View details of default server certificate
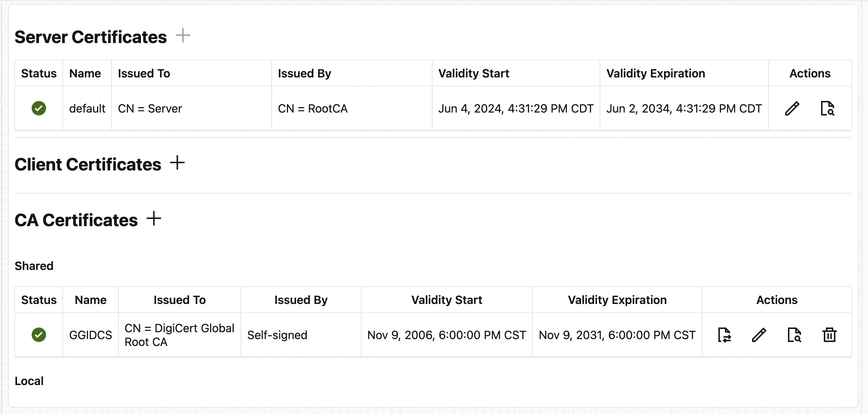 [x=827, y=108]
